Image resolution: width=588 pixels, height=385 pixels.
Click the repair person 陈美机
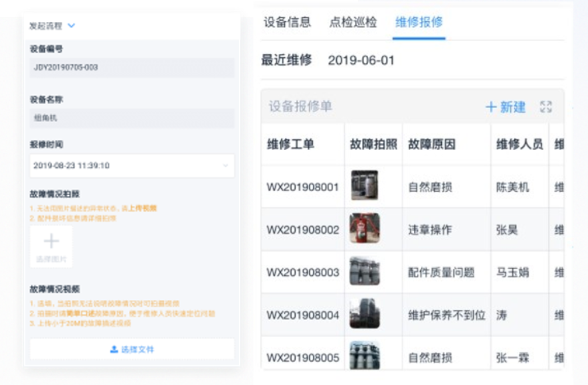(x=512, y=187)
